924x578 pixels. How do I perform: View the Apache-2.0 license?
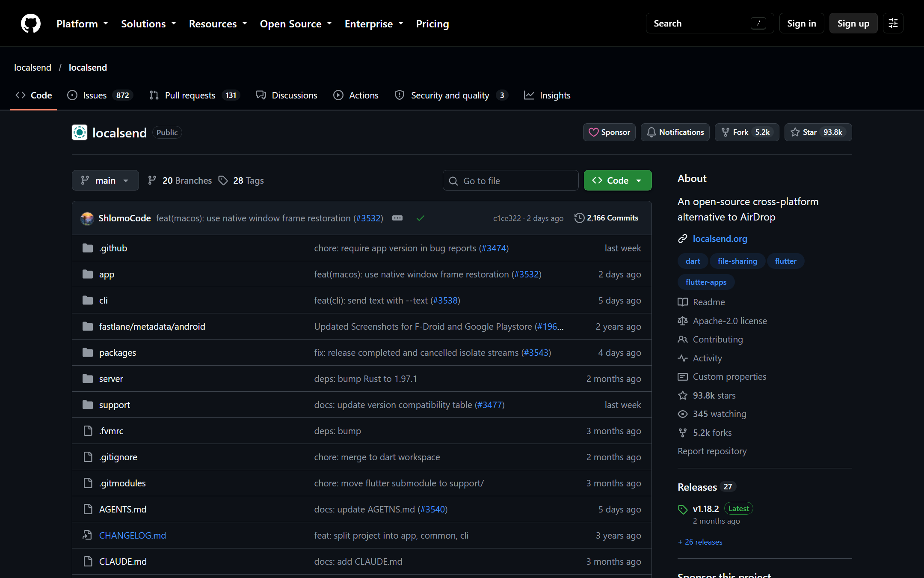pos(730,321)
